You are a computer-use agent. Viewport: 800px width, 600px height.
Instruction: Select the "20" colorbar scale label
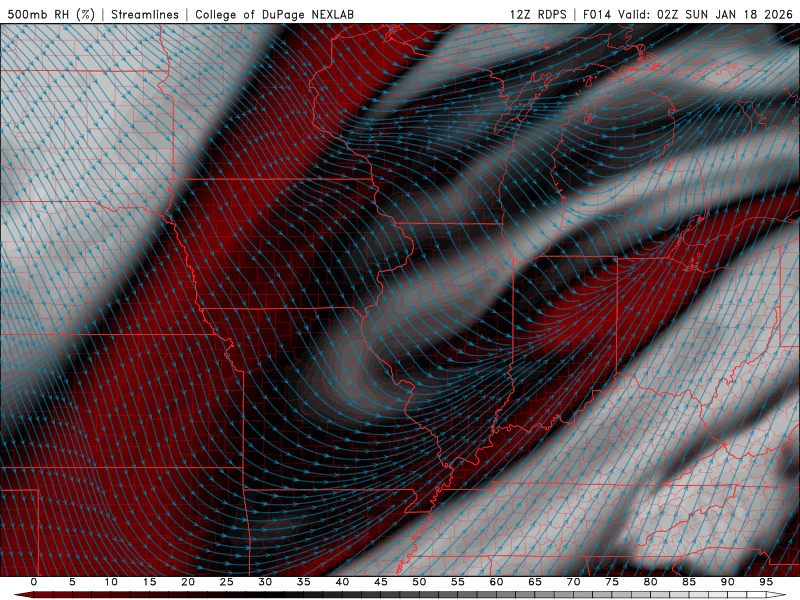click(x=188, y=582)
